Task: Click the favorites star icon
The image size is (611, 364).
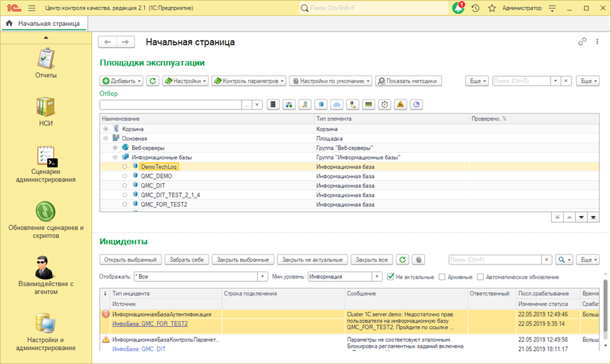Action: click(x=492, y=8)
